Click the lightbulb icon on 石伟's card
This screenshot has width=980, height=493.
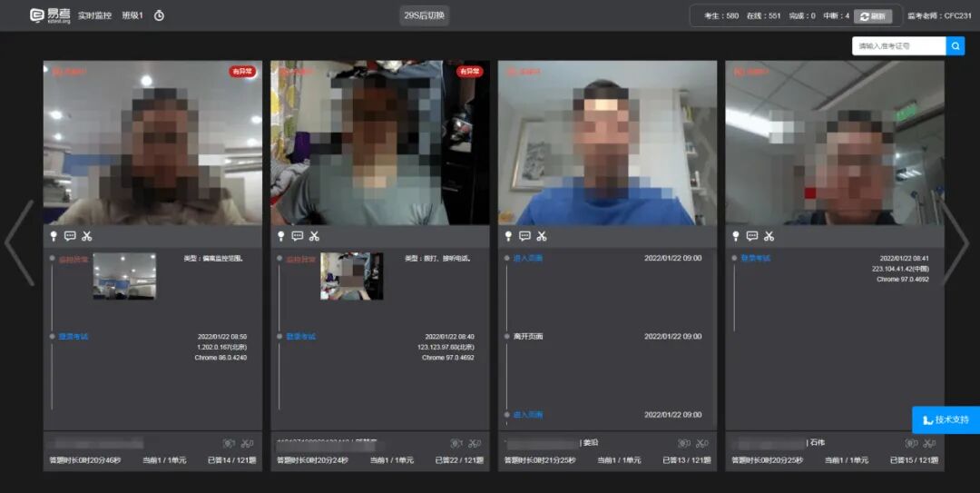click(x=736, y=236)
